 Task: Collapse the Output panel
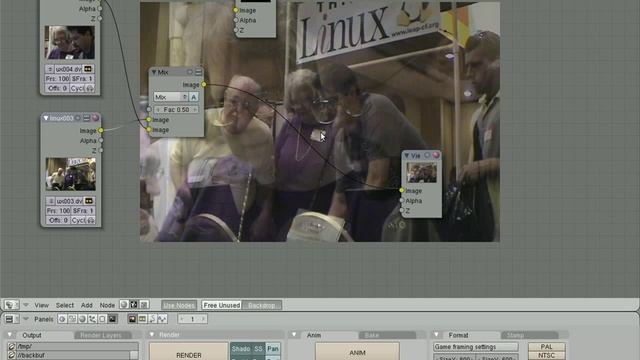tap(10, 335)
